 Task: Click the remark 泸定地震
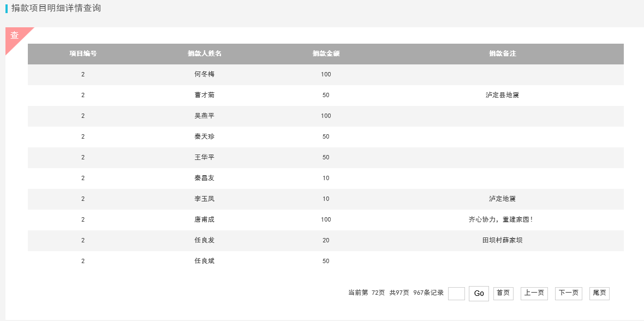[502, 199]
